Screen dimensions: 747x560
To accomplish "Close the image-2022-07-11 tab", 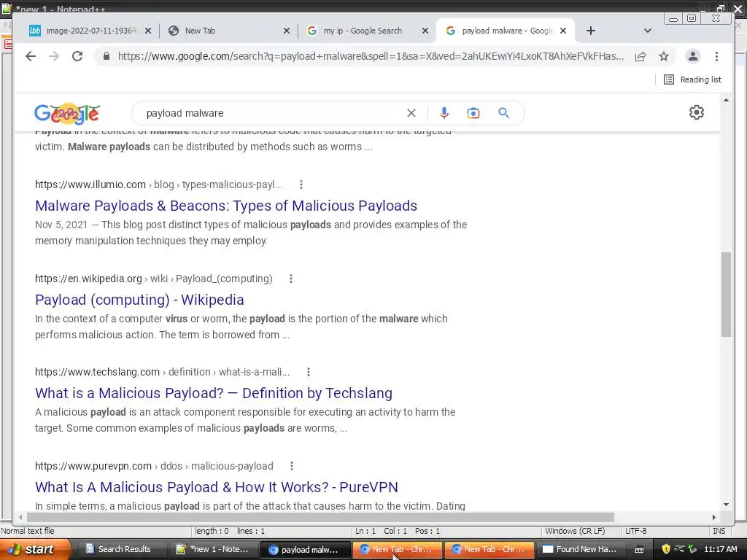I will coord(148,31).
